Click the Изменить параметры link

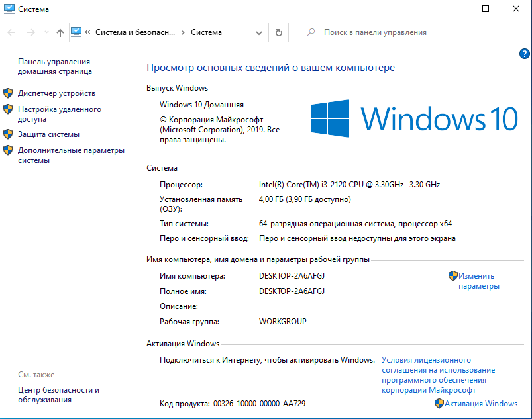pyautogui.click(x=479, y=281)
